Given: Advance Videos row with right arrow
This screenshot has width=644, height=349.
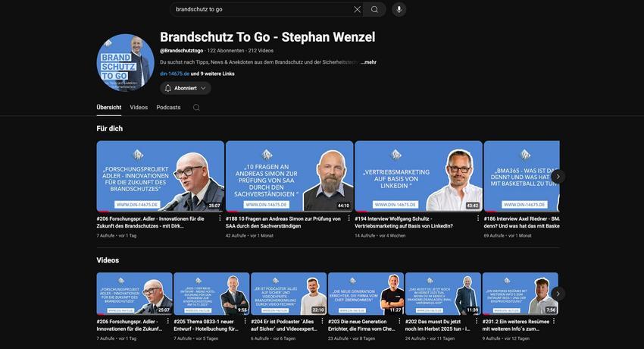Looking at the screenshot, I should pyautogui.click(x=558, y=294).
